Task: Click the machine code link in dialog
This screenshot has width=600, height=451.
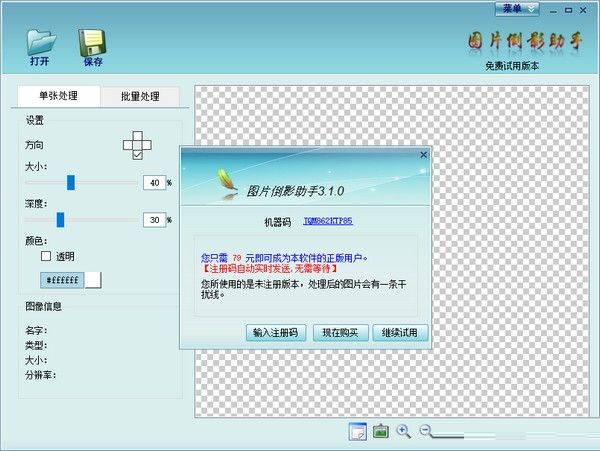Action: point(328,221)
